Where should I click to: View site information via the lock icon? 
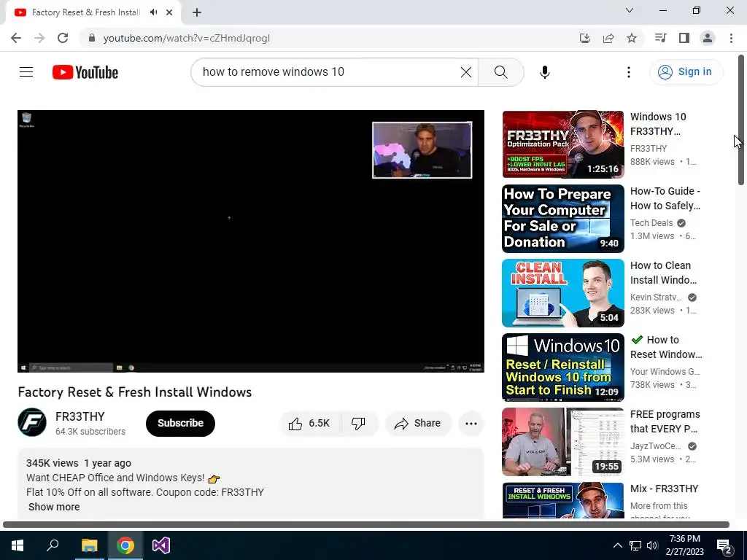coord(91,38)
